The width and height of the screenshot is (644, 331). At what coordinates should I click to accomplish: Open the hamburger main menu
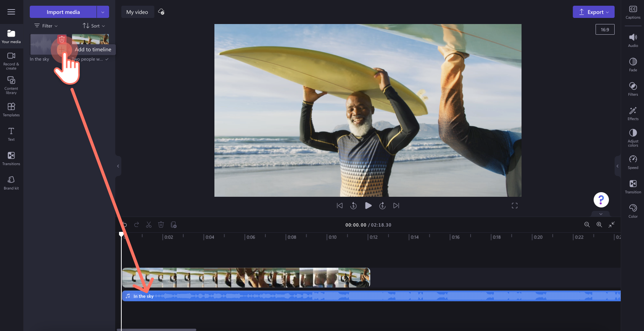point(11,12)
